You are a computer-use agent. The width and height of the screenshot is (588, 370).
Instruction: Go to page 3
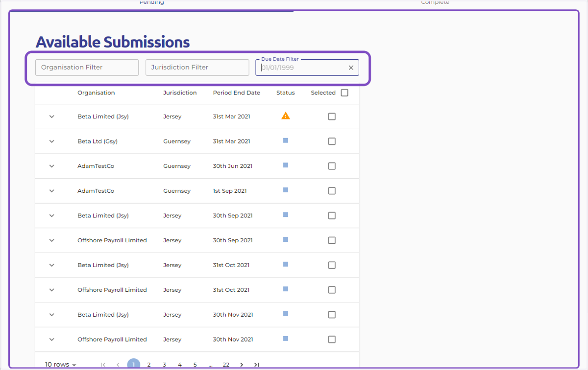(x=164, y=365)
